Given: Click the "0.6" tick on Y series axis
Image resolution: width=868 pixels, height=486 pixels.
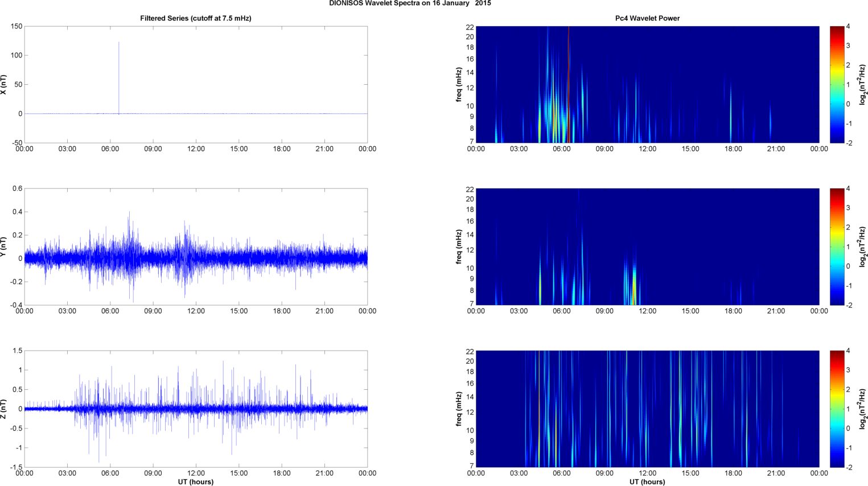Looking at the screenshot, I should 18,188.
